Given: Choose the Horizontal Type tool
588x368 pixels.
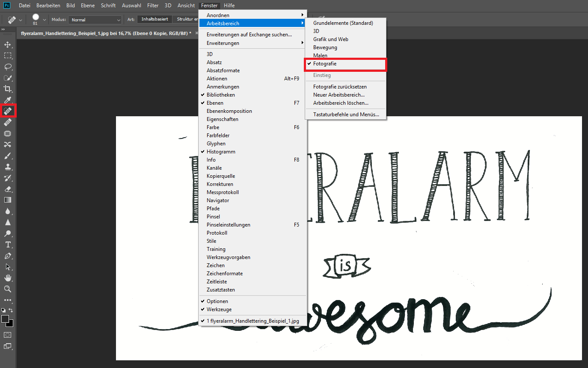Looking at the screenshot, I should pos(8,244).
